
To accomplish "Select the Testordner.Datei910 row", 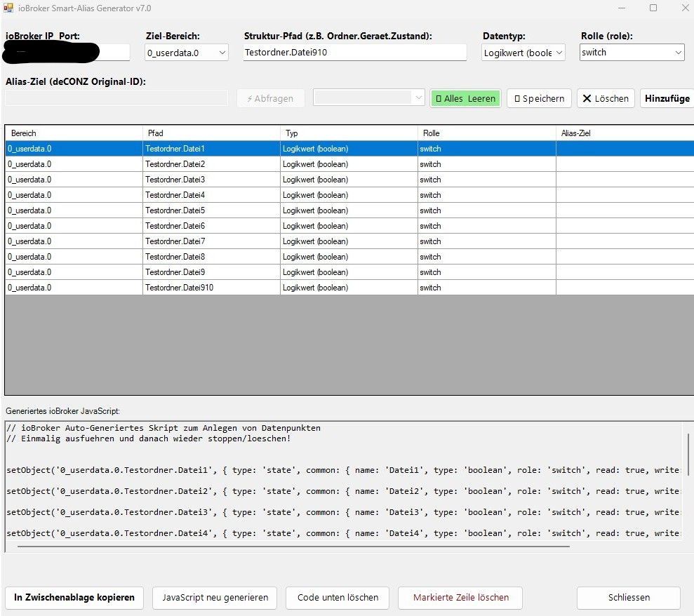I will point(349,287).
